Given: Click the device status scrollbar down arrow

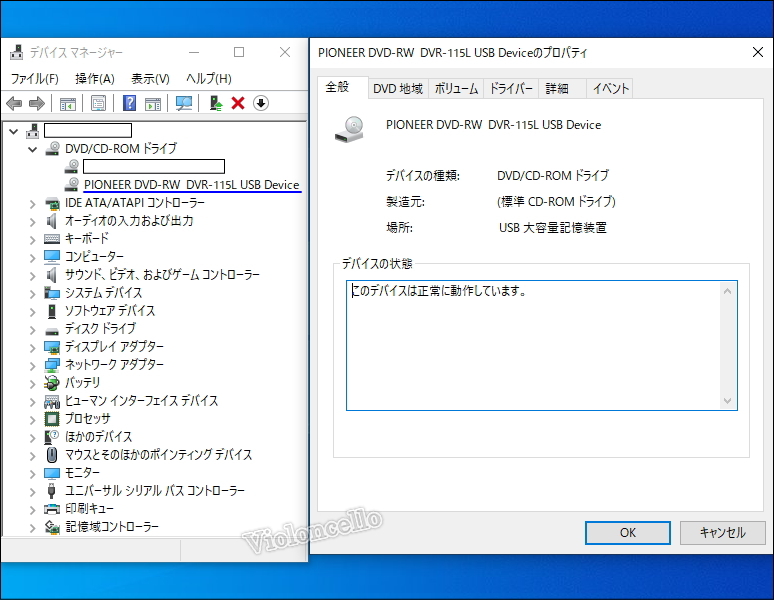Looking at the screenshot, I should coord(727,401).
